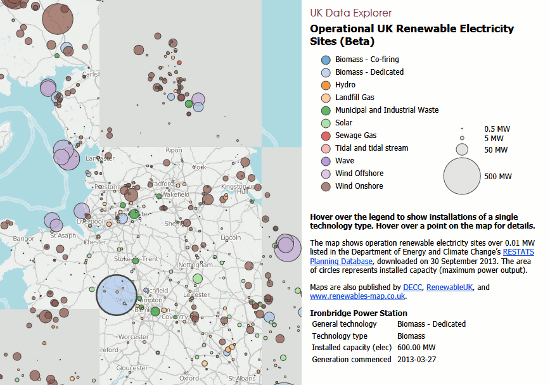Click the Installed capacity 600.00 MW value

point(416,347)
